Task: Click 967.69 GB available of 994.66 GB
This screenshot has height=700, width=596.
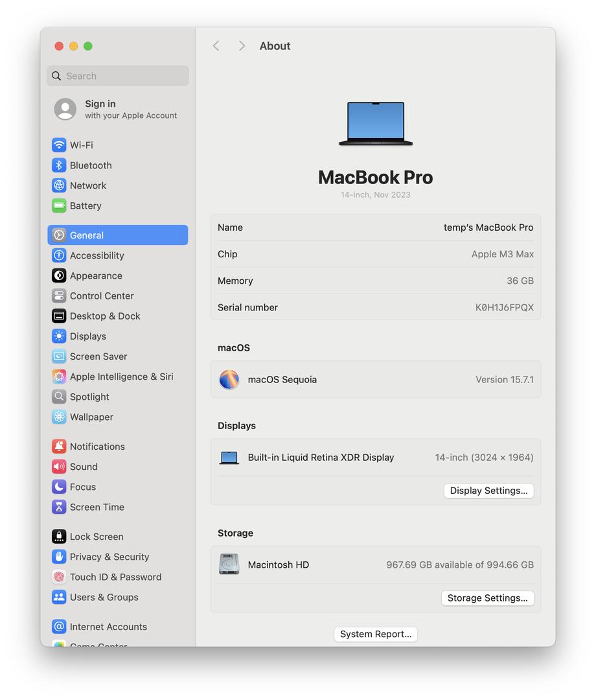Action: click(460, 565)
